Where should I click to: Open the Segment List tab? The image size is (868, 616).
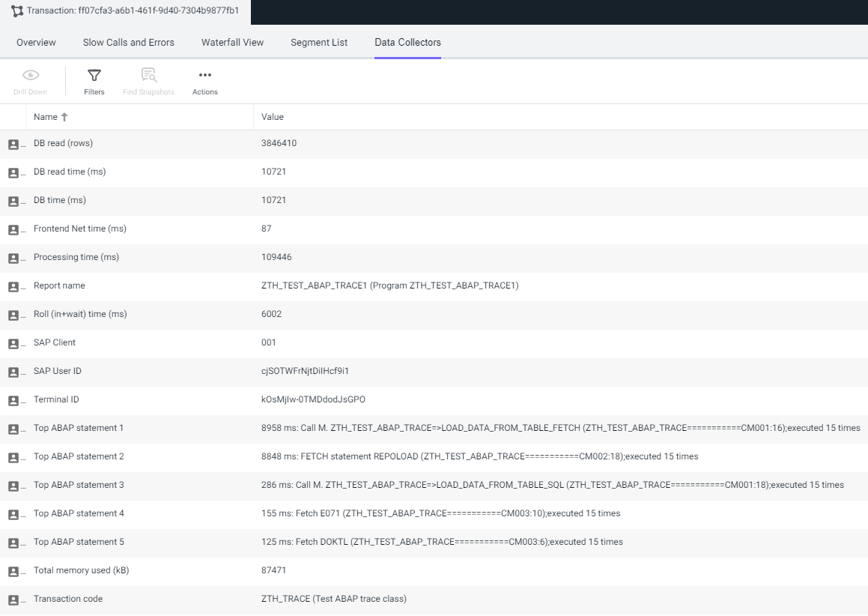319,43
